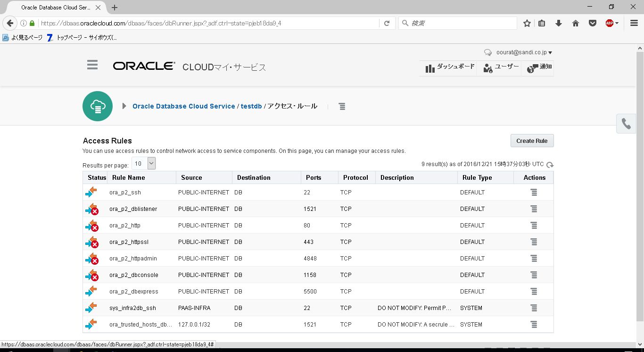Screen dimensions: 644x352
Task: Bookmark this page with the star icon
Action: point(527,23)
